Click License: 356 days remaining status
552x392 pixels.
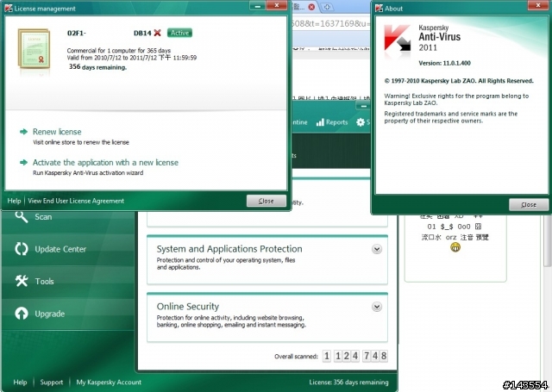tap(348, 383)
